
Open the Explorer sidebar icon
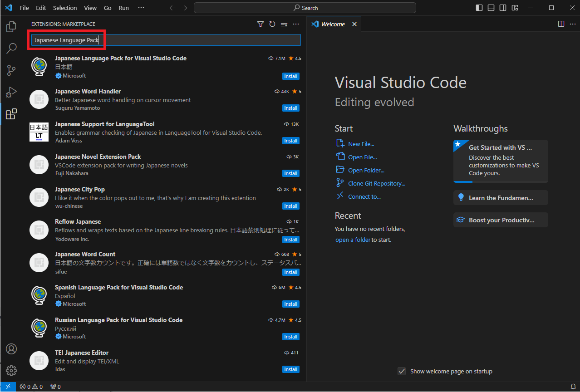click(11, 27)
